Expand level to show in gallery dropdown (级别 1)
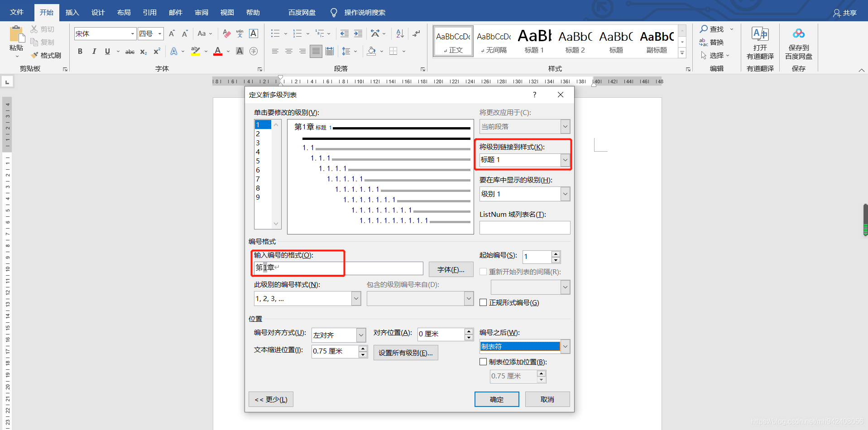Image resolution: width=868 pixels, height=430 pixels. tap(565, 194)
